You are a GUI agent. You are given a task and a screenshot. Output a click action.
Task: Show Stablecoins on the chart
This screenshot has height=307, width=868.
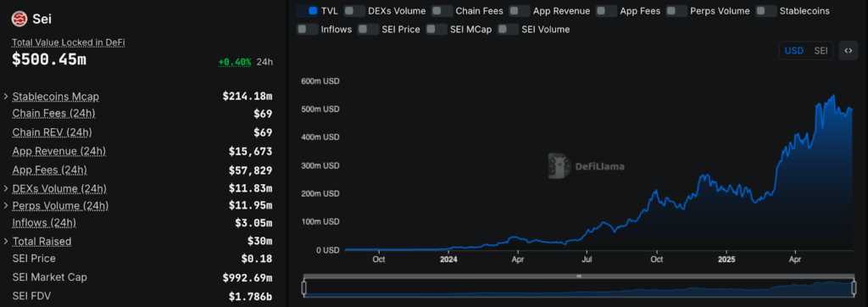click(x=766, y=11)
